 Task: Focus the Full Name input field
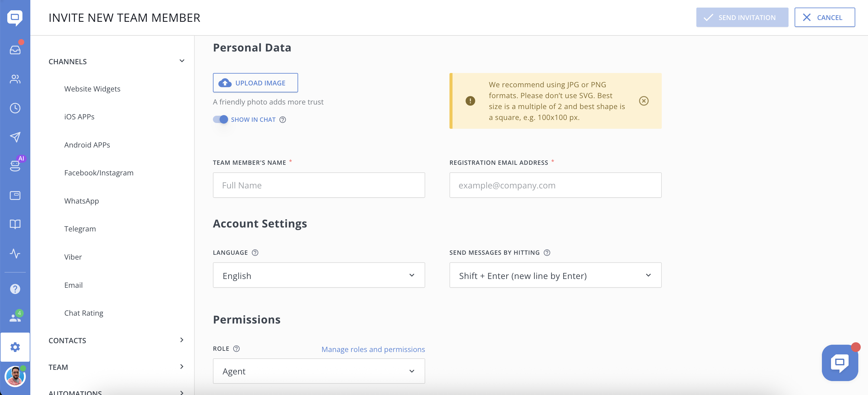tap(319, 185)
